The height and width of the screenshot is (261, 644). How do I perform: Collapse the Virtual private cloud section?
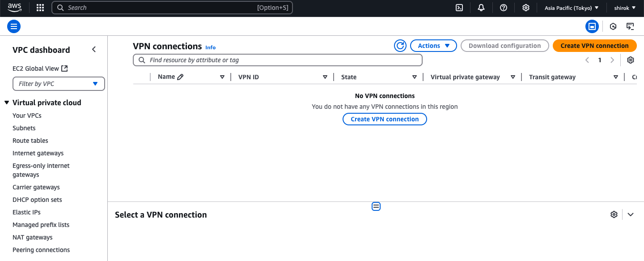click(x=7, y=103)
